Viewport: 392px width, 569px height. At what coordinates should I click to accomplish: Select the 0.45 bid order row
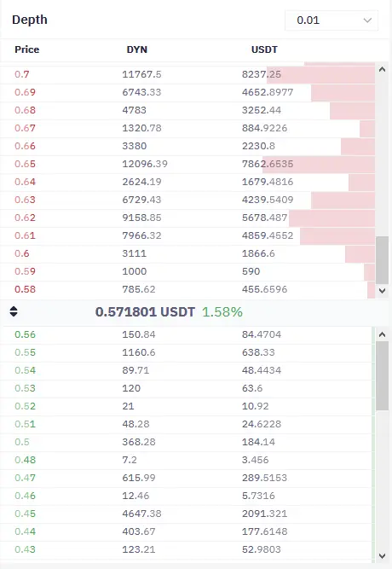(x=187, y=514)
